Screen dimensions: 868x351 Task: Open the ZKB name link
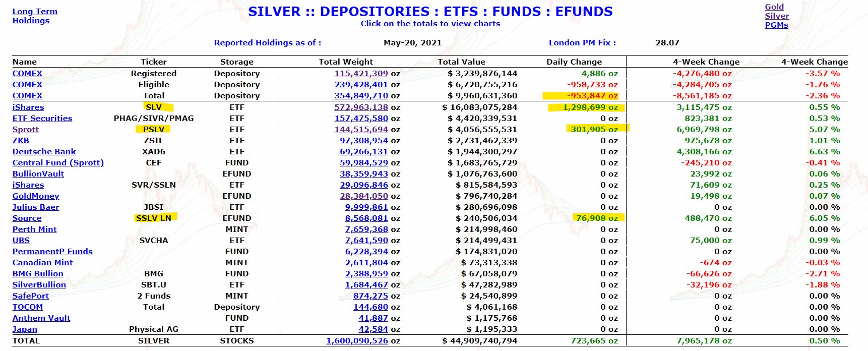pos(21,141)
